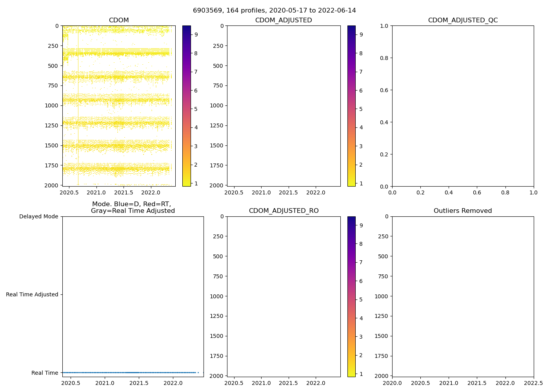Click the blue real-time data line
549x392 pixels.
coord(129,372)
